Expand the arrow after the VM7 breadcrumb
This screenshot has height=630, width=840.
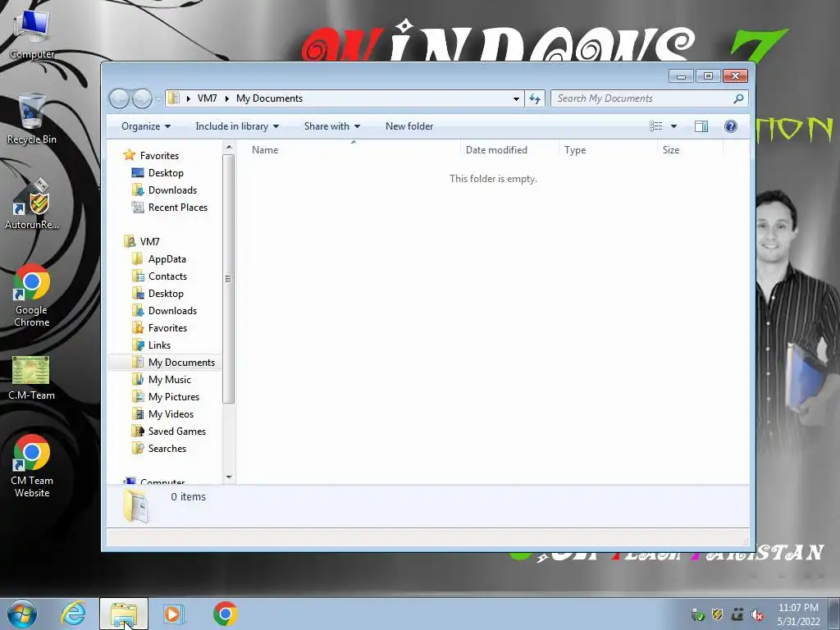[226, 98]
